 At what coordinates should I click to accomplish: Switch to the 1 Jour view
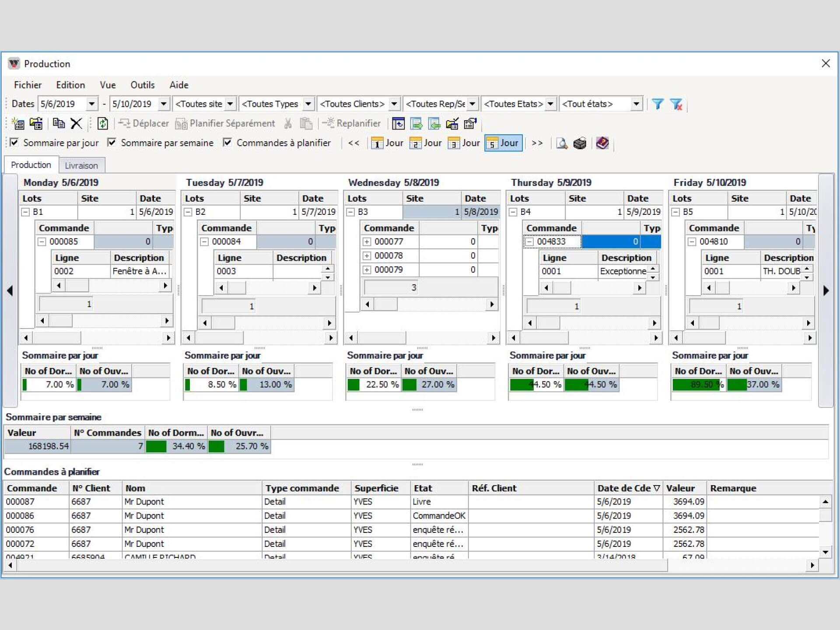(x=387, y=143)
